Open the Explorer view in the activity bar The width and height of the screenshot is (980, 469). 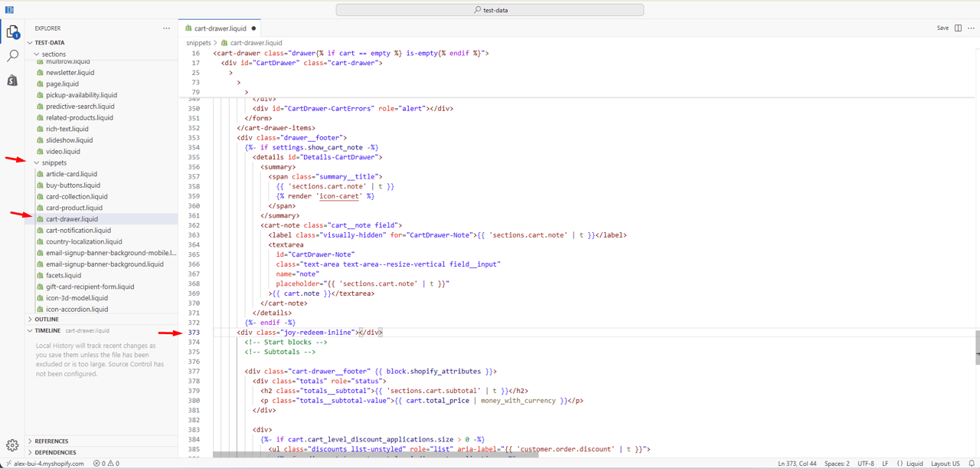[x=12, y=32]
